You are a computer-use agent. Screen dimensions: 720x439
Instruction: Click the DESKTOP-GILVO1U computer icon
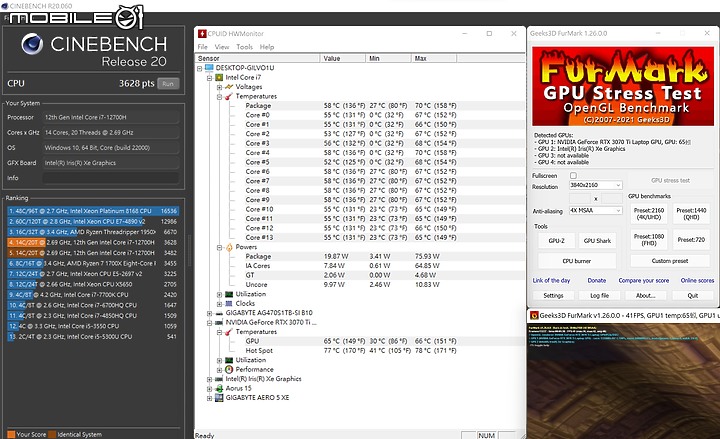point(209,68)
